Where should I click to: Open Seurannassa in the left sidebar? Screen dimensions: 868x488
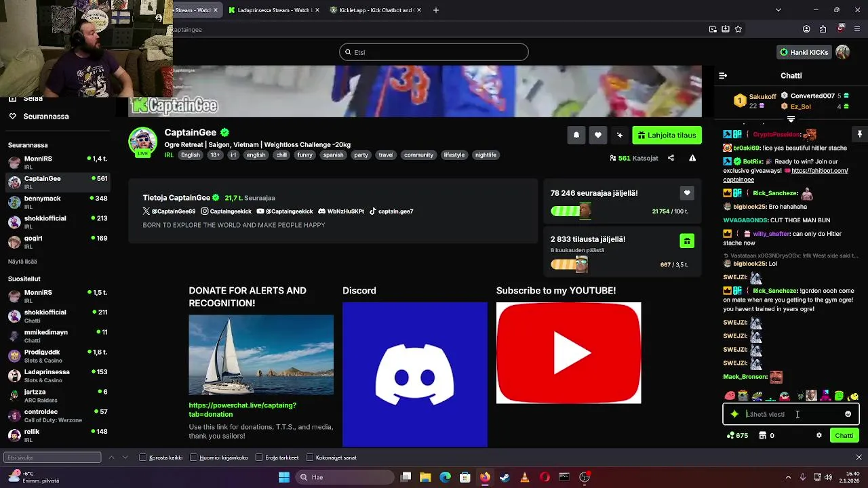(x=46, y=116)
